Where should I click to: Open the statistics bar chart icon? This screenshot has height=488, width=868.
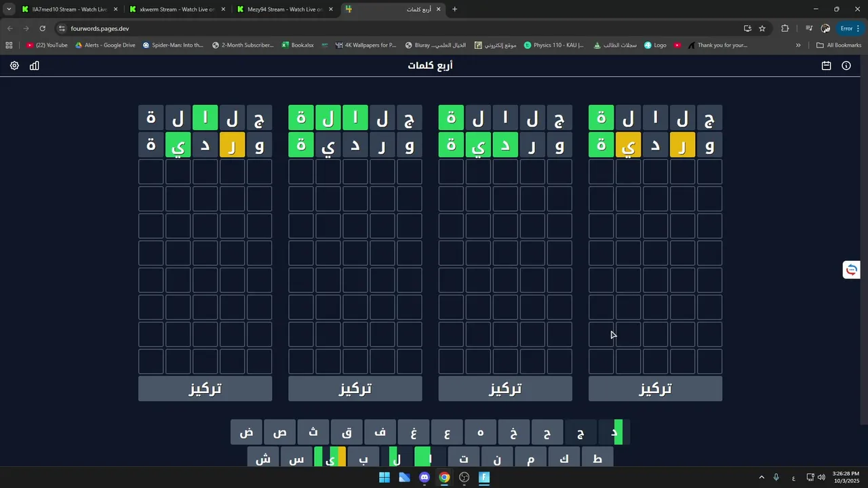point(35,66)
